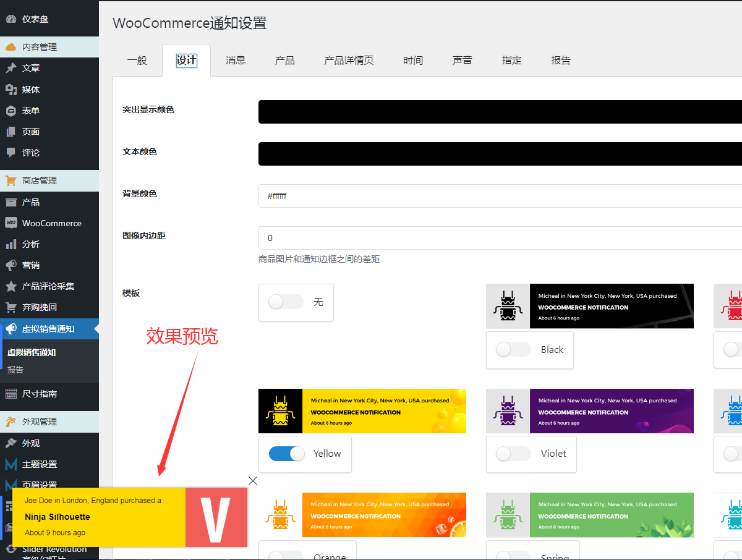Open the 文本颜色 black color field

click(x=500, y=154)
